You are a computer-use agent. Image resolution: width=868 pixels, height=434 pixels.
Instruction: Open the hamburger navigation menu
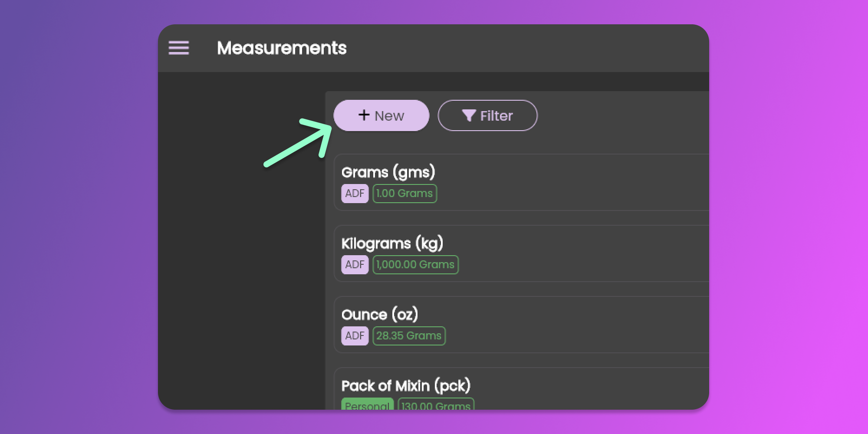(x=179, y=48)
